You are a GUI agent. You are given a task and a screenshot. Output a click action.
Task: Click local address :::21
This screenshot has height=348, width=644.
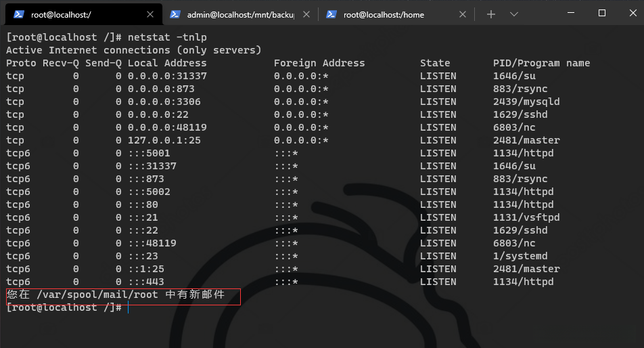pos(143,217)
